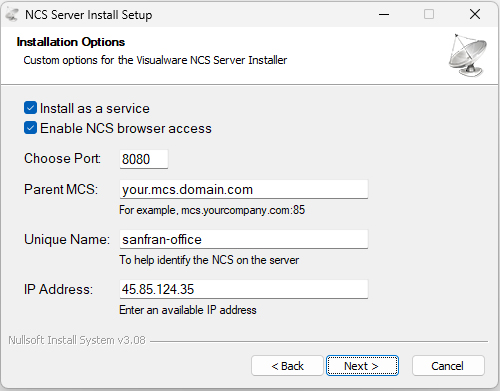Screen dimensions: 500x391
Task: Click the 'To help identify the NCS' hint
Action: pos(209,260)
